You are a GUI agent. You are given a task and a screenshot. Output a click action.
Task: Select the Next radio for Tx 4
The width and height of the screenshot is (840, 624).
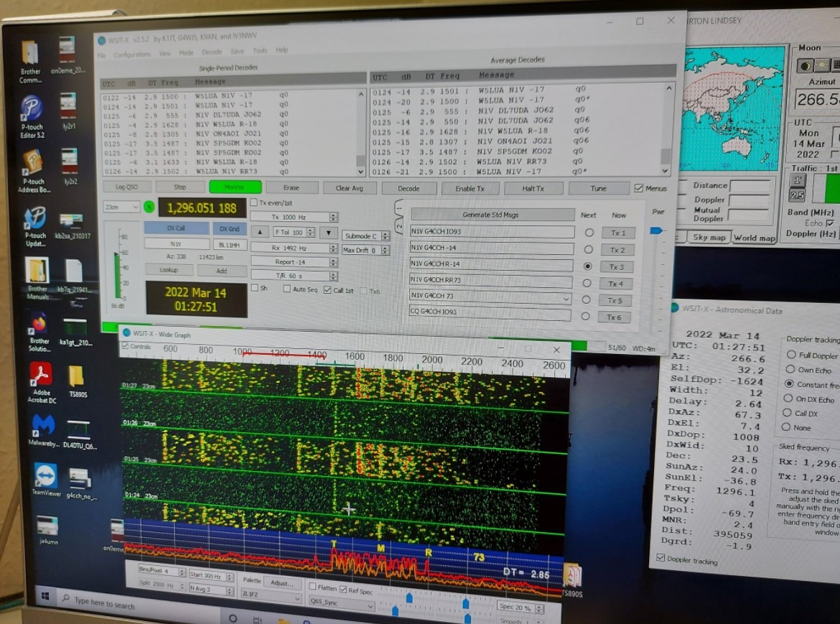coord(587,283)
